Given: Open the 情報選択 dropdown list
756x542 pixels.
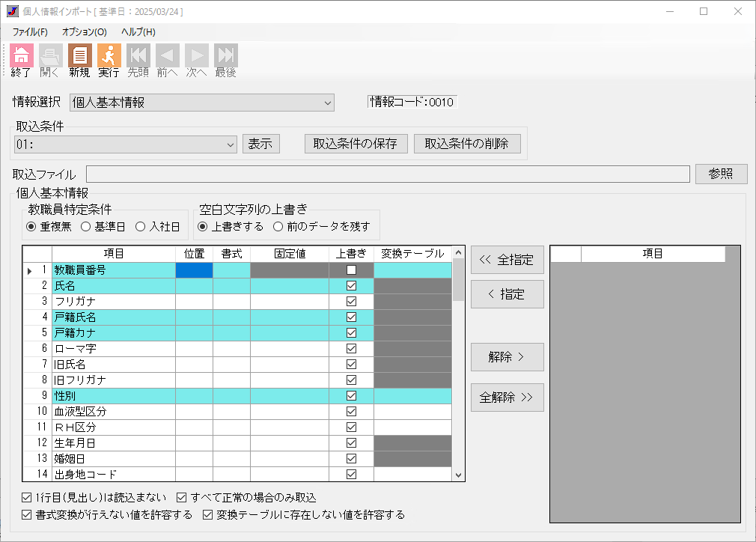Looking at the screenshot, I should pyautogui.click(x=327, y=103).
